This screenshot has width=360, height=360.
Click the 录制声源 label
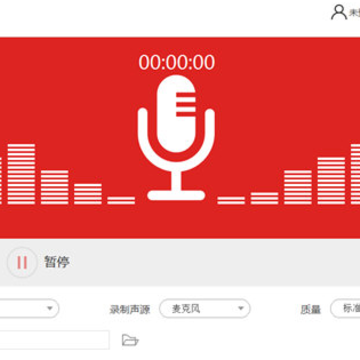[x=130, y=309]
